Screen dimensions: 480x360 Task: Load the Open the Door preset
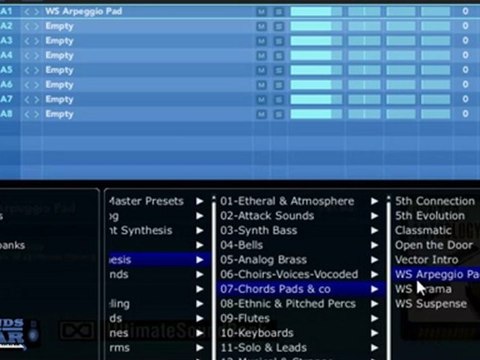coord(434,245)
